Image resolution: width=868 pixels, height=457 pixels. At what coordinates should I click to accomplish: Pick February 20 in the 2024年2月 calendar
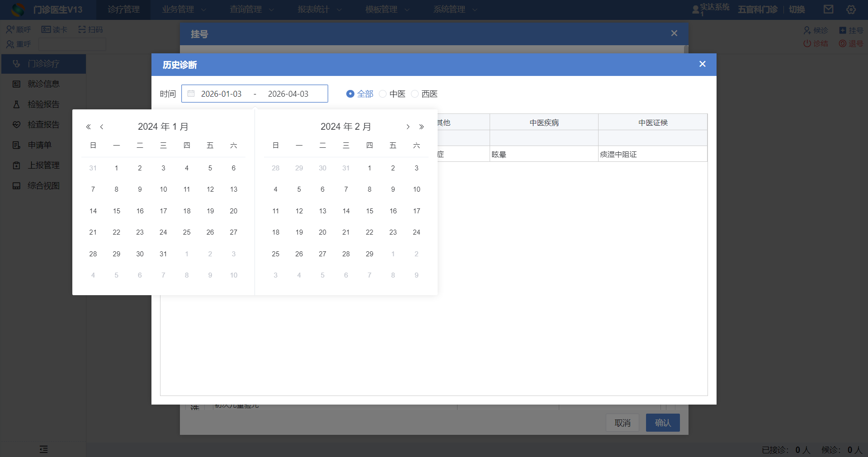click(322, 232)
